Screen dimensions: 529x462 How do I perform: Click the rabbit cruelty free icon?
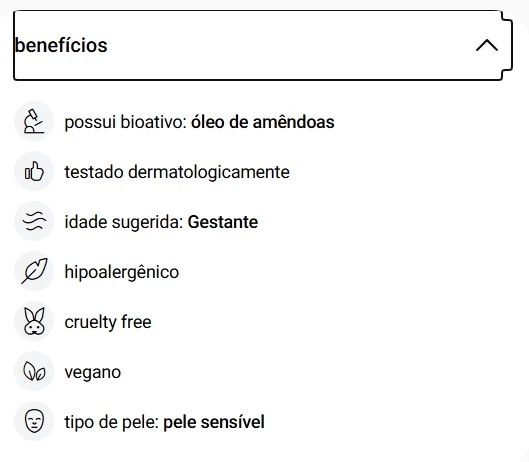tap(34, 321)
